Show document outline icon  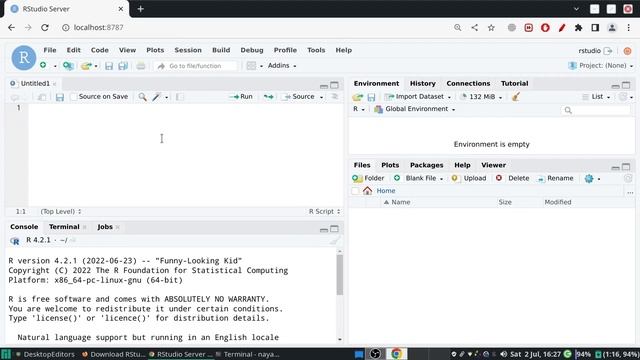pos(335,97)
